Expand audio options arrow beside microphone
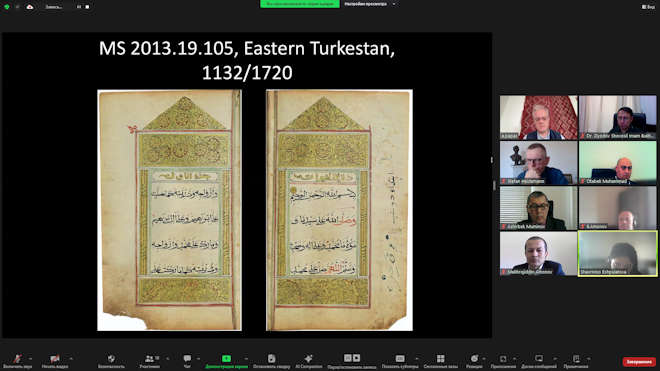Viewport: 660px width, 371px height. 30,359
